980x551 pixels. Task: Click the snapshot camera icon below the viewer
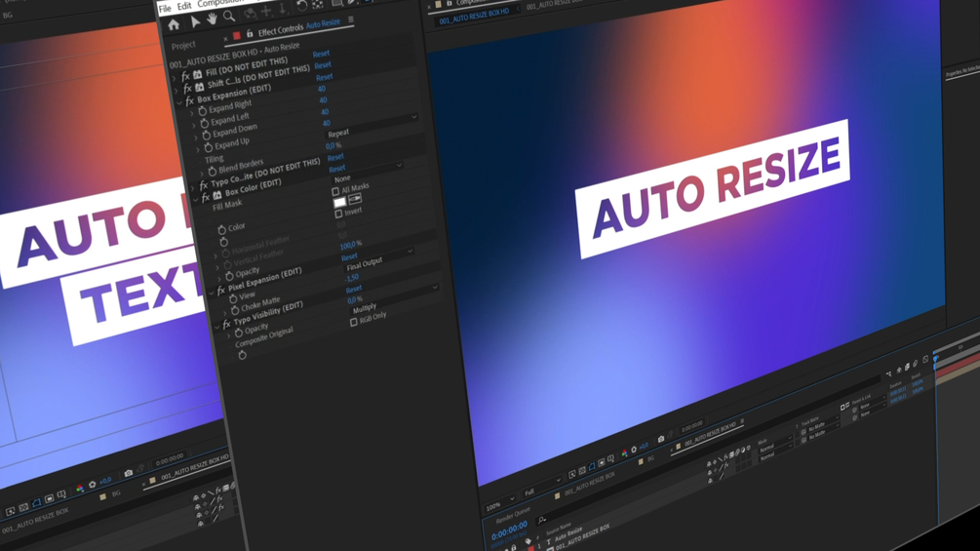[x=660, y=439]
